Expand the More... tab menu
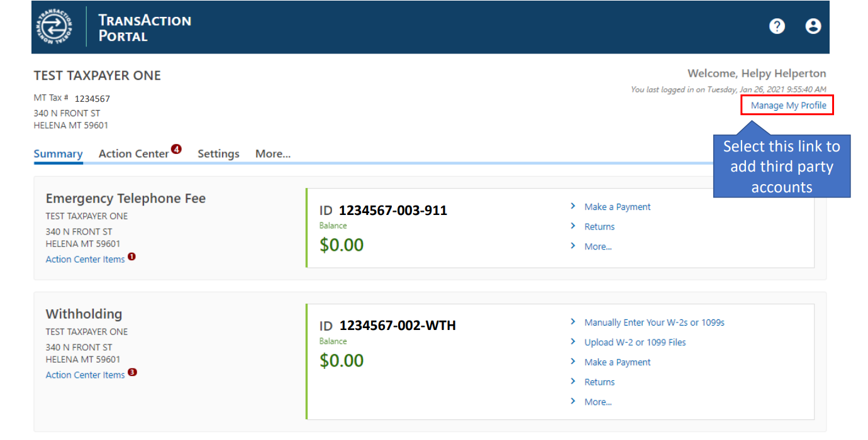The width and height of the screenshot is (868, 440). pyautogui.click(x=272, y=154)
